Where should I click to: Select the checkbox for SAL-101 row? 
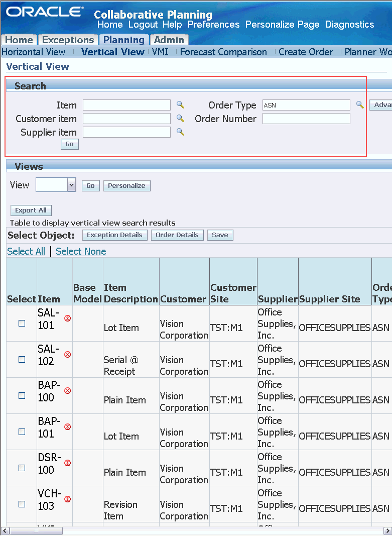pos(22,324)
